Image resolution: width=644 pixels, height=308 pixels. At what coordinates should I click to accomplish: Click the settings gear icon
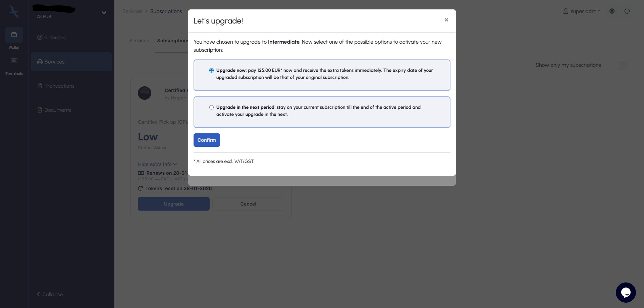pos(612,11)
